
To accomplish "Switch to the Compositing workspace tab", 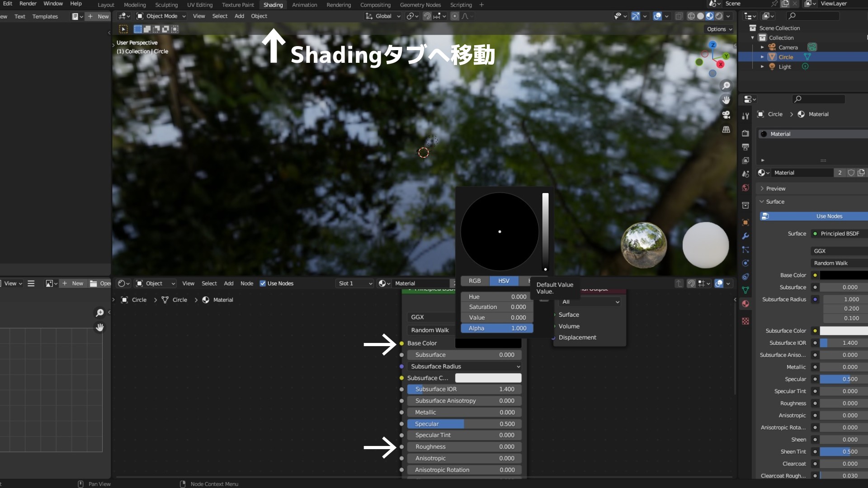I will point(375,5).
